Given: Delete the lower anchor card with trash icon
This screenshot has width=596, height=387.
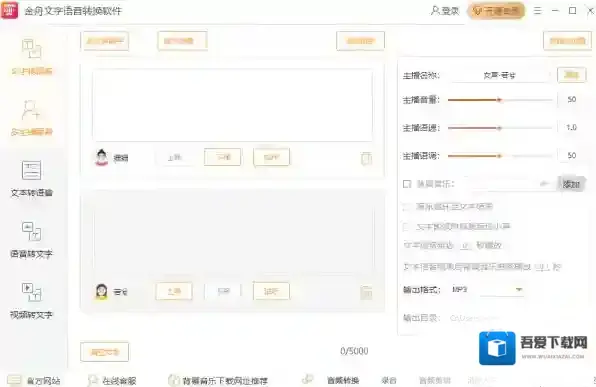Looking at the screenshot, I should (x=366, y=292).
